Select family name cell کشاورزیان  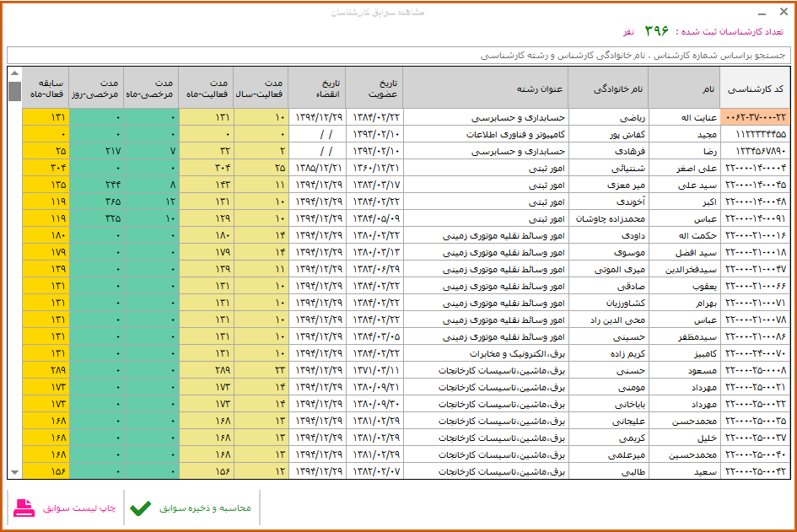click(608, 303)
